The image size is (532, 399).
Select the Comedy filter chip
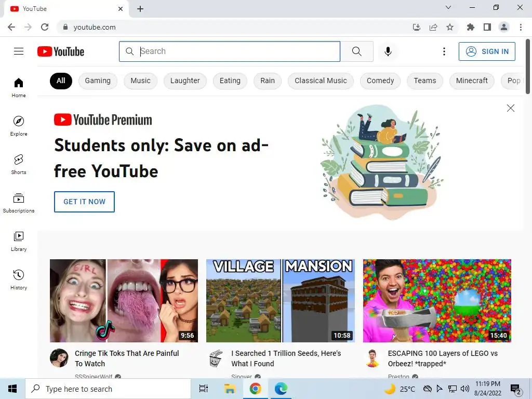pyautogui.click(x=380, y=81)
